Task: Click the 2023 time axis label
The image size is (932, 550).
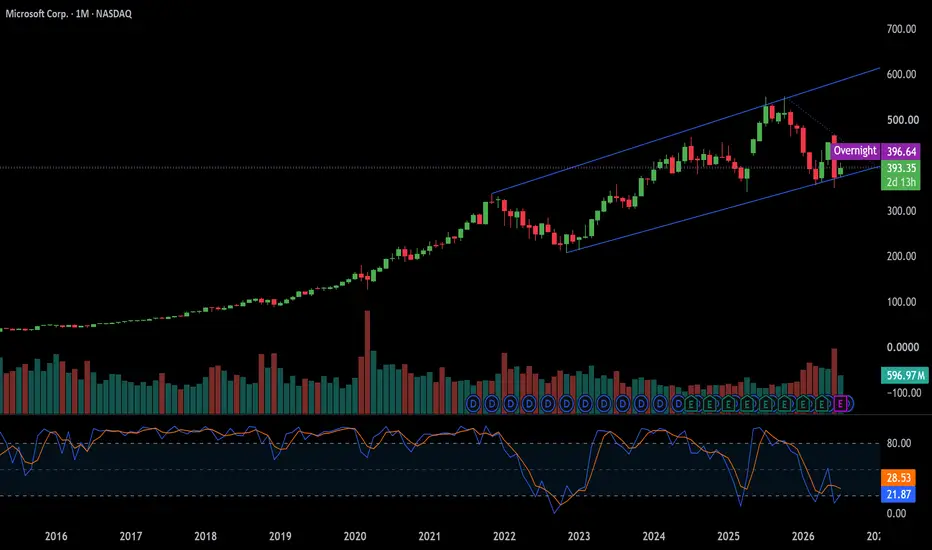Action: point(579,536)
